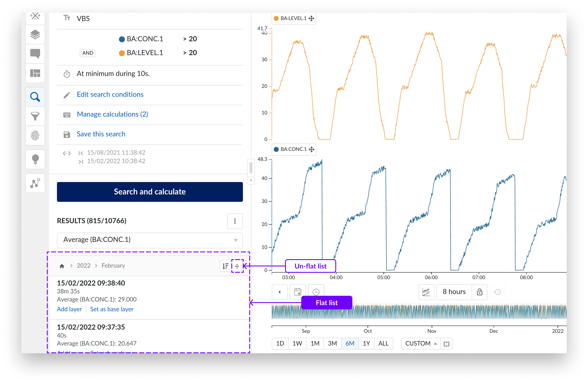The width and height of the screenshot is (588, 383).
Task: Open the results three-dot options menu
Action: click(x=235, y=221)
